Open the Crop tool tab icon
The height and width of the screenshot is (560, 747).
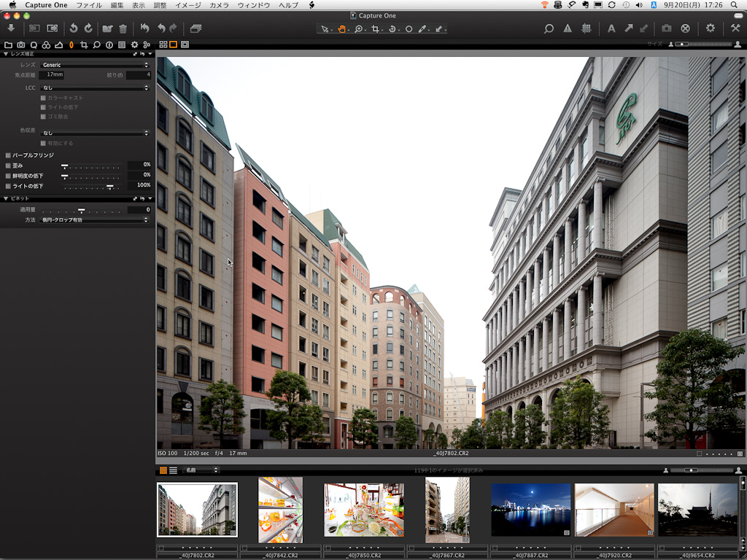pyautogui.click(x=84, y=45)
